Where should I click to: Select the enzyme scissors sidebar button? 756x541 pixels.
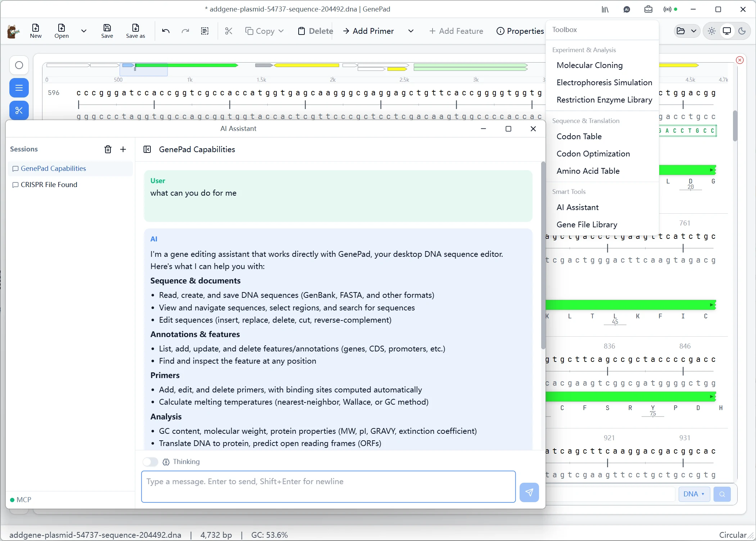pos(19,110)
